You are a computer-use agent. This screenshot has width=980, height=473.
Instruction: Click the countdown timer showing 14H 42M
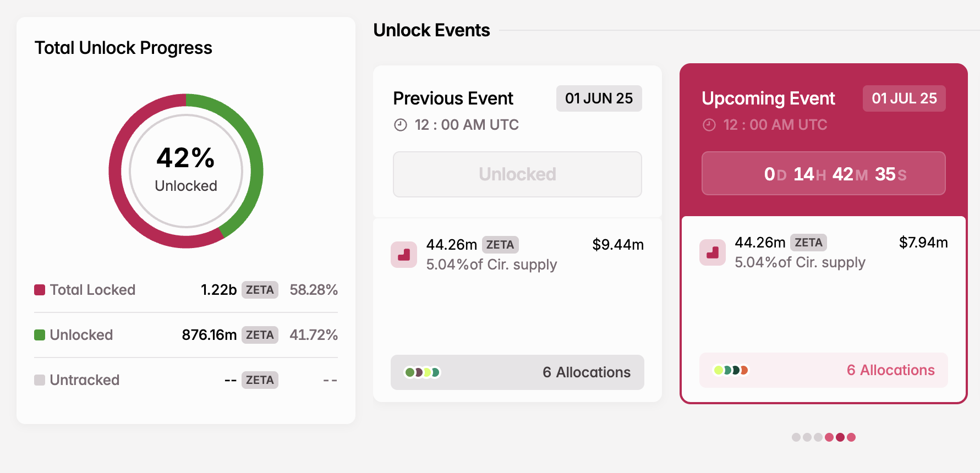tap(823, 174)
